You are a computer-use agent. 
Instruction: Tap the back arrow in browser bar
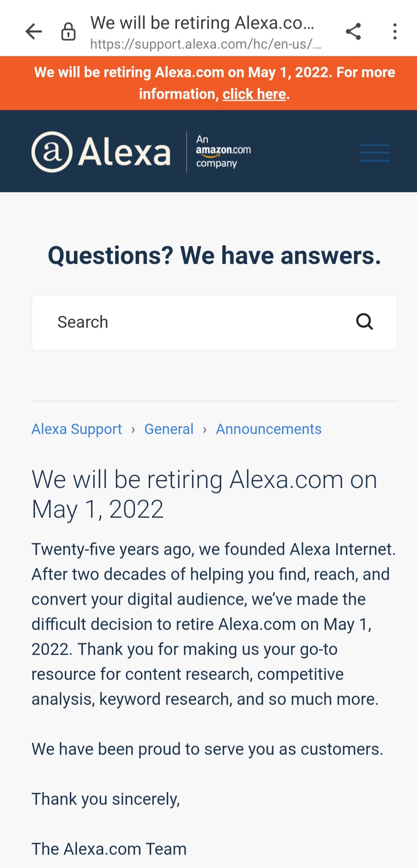point(34,32)
